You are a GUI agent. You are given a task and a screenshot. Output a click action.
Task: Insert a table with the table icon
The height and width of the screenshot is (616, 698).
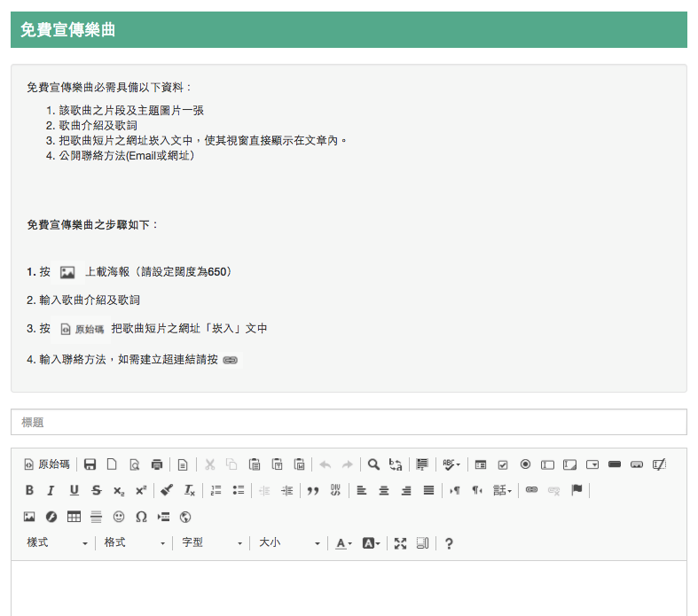(74, 517)
